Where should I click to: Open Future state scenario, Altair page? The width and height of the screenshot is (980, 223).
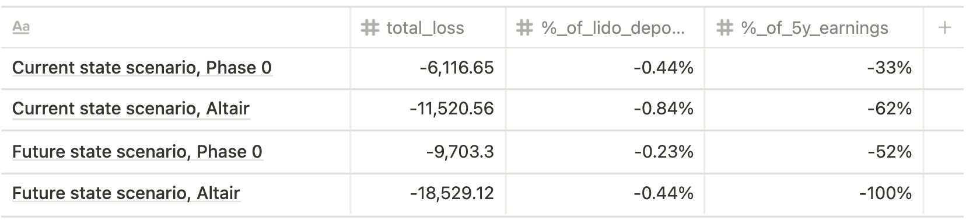point(126,193)
